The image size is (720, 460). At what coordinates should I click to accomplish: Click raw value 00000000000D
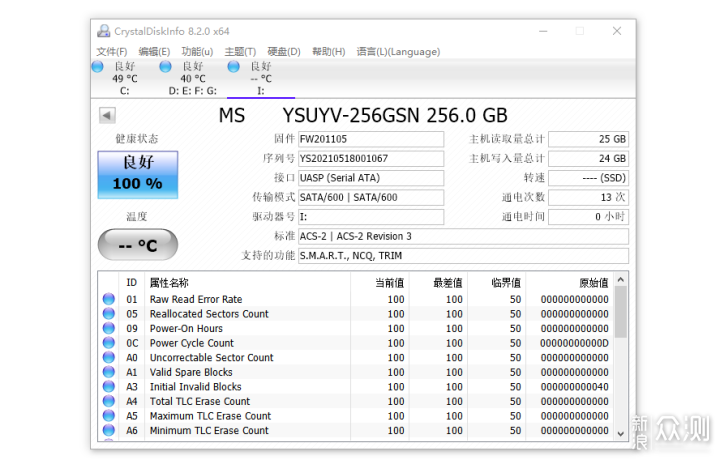pos(574,343)
